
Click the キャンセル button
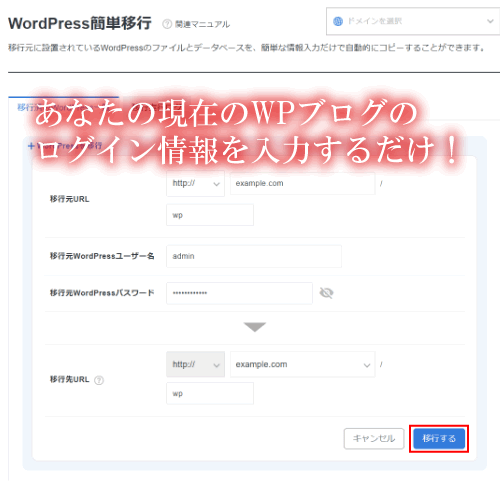click(x=374, y=438)
